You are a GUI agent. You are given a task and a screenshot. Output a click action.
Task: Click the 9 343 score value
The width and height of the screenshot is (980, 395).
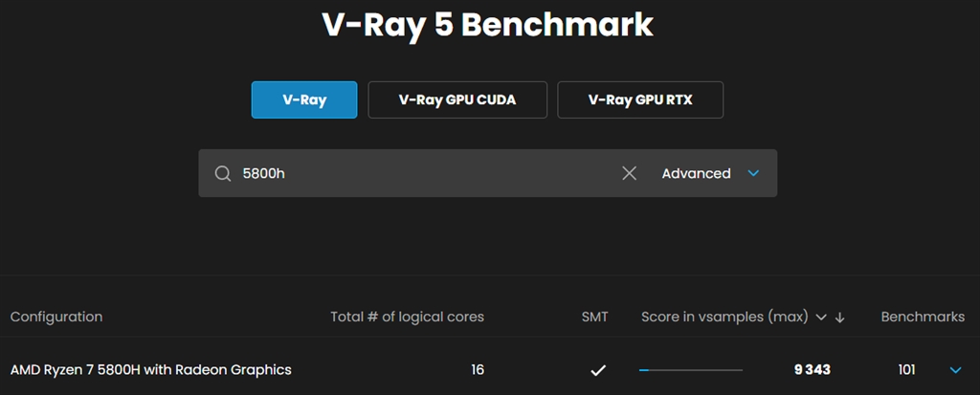[x=812, y=370]
